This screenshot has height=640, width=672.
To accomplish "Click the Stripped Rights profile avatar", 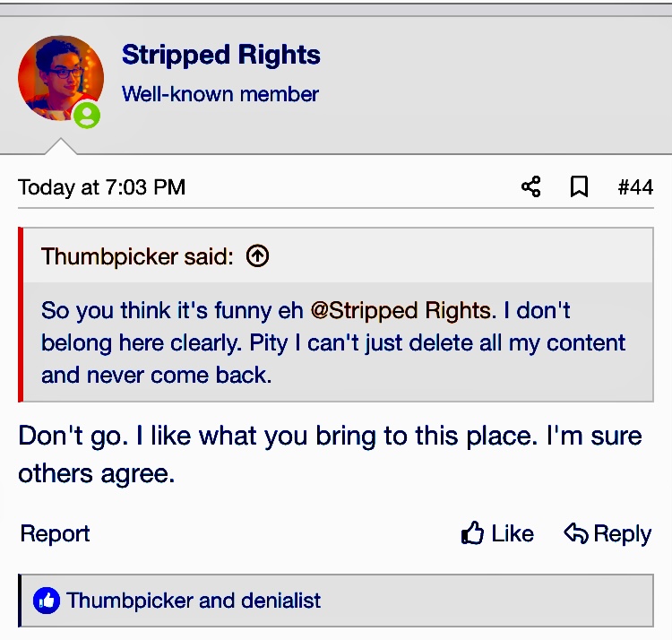I will pyautogui.click(x=59, y=77).
